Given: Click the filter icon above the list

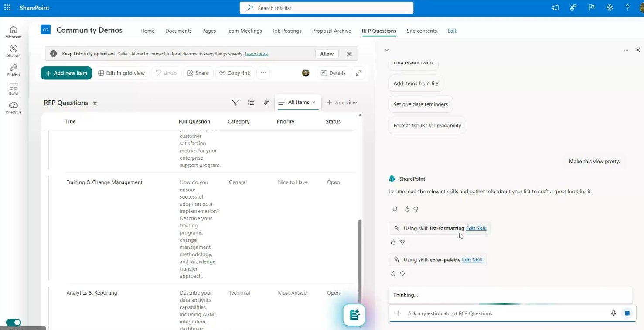Looking at the screenshot, I should (235, 103).
